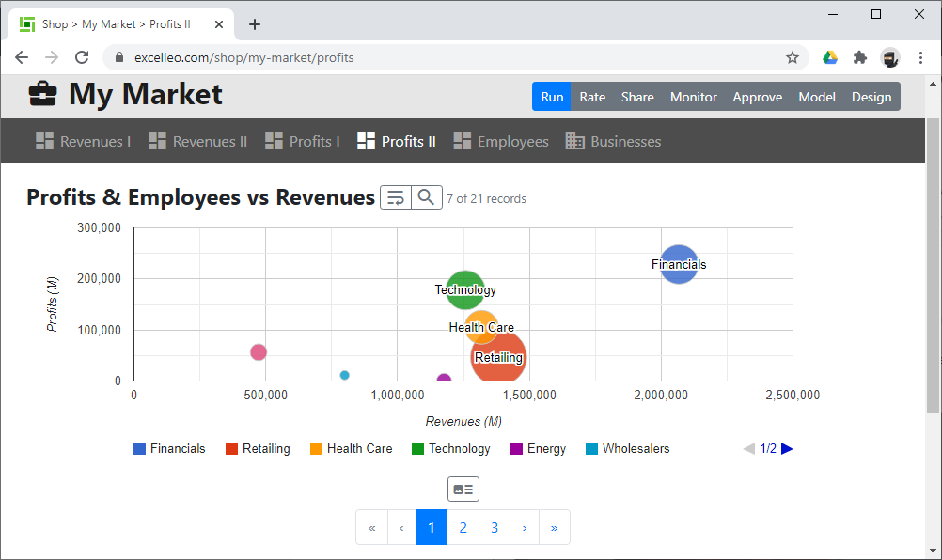Click the Health Care bubble in chart
This screenshot has height=560, width=942.
click(481, 327)
